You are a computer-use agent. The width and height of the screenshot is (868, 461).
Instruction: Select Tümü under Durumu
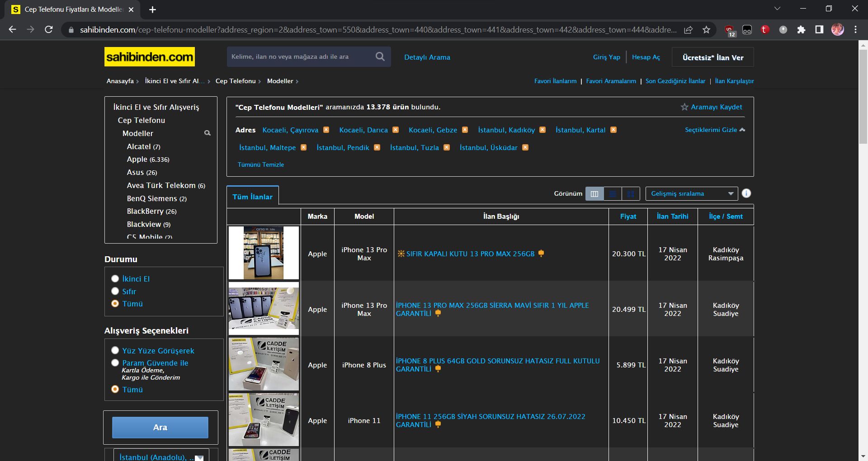tap(115, 303)
